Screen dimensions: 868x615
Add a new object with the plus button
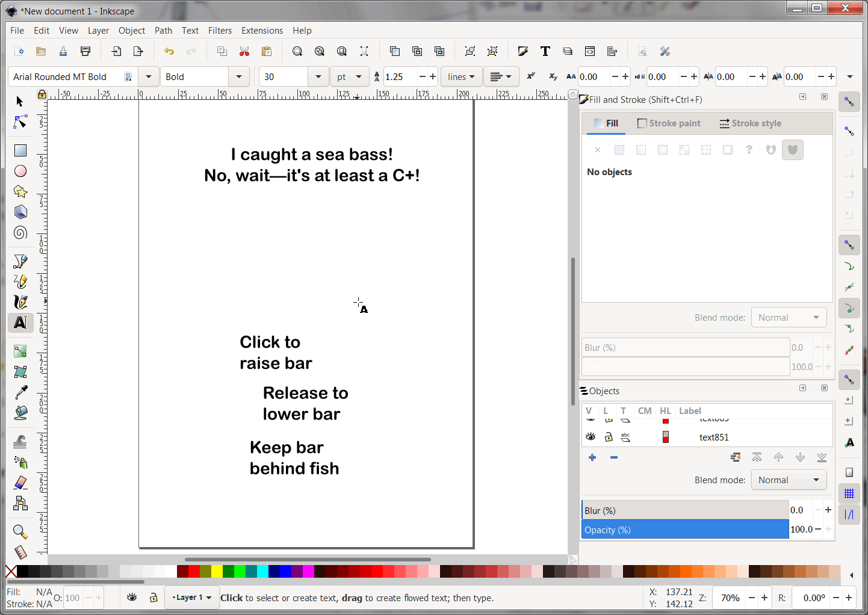pos(592,457)
